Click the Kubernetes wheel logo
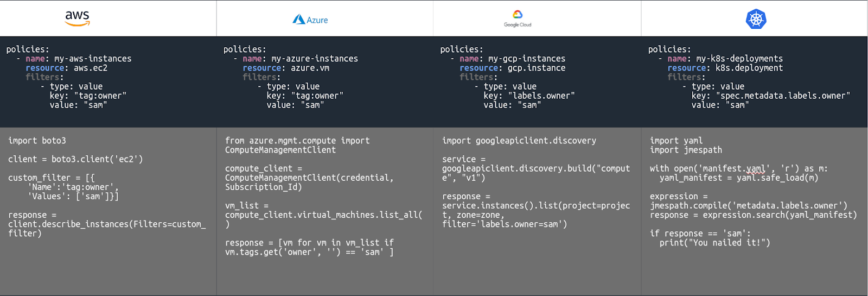Viewport: 868px width, 296px height. tap(756, 20)
